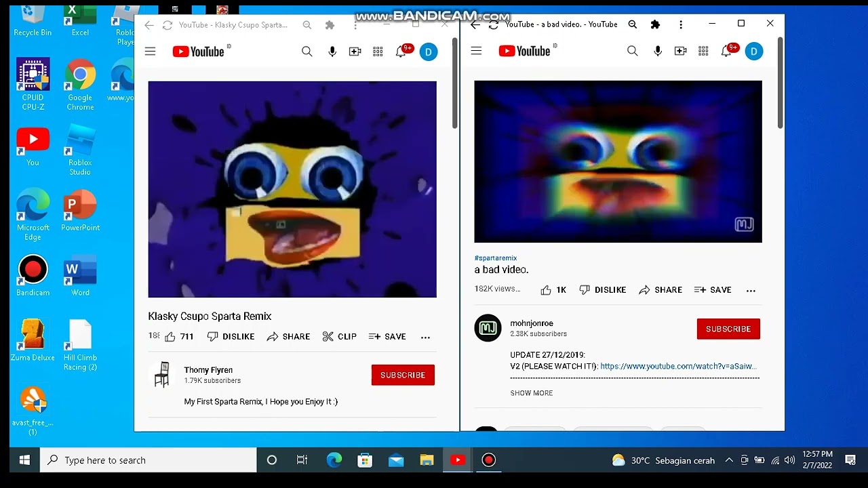Open YouTube apps grid in Klasky Csupo window
The width and height of the screenshot is (868, 488).
[378, 52]
